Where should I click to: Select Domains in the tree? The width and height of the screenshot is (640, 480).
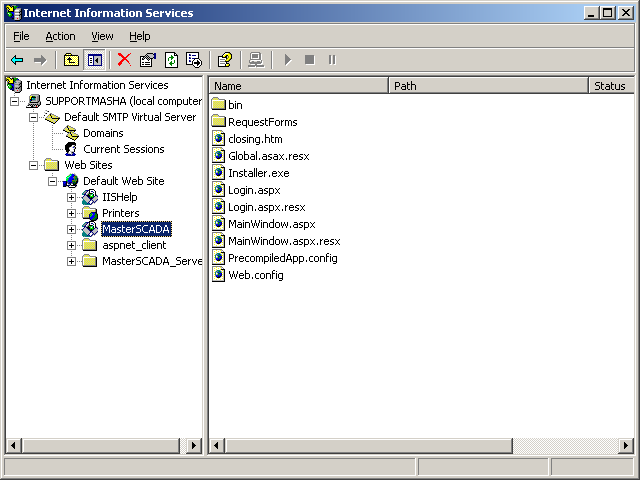click(x=103, y=133)
